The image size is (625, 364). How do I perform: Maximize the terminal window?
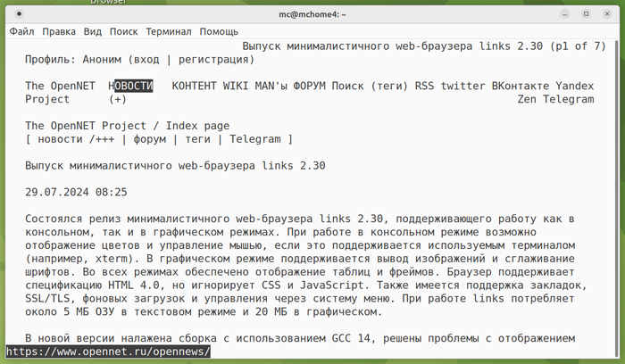coord(586,14)
